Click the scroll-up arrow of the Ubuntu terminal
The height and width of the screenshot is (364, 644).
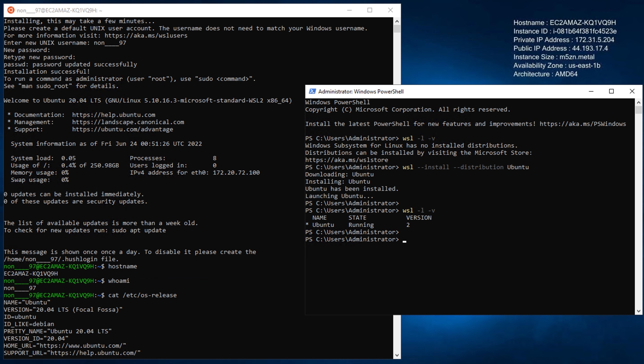pyautogui.click(x=397, y=21)
